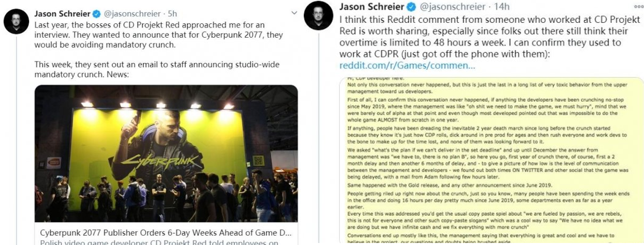The width and height of the screenshot is (644, 245).
Task: Click the @jasonschreier handle on the 14h tweet
Action: [452, 7]
